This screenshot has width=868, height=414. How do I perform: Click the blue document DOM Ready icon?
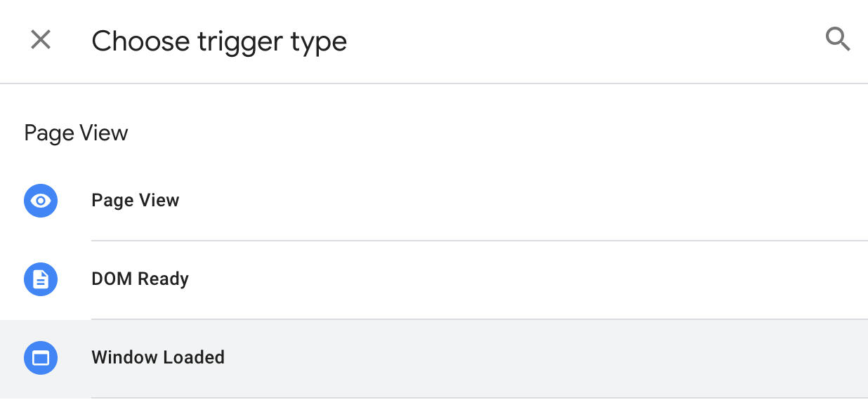[41, 279]
